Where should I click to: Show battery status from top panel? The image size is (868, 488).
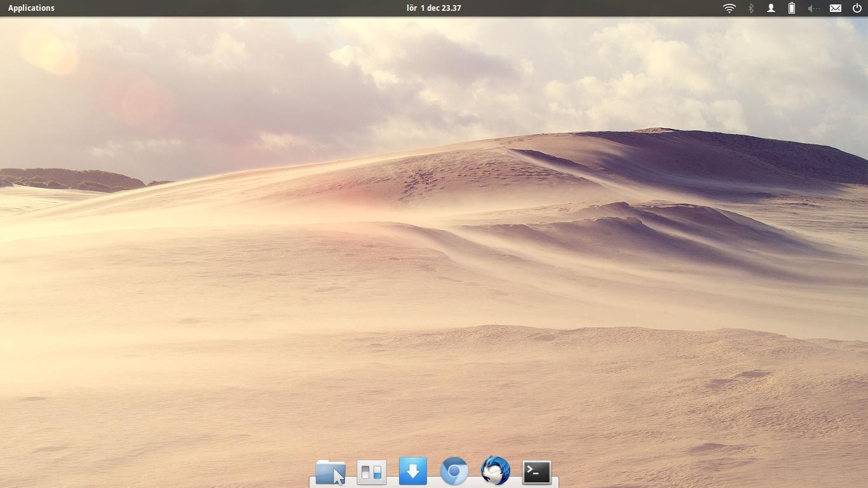(x=792, y=8)
